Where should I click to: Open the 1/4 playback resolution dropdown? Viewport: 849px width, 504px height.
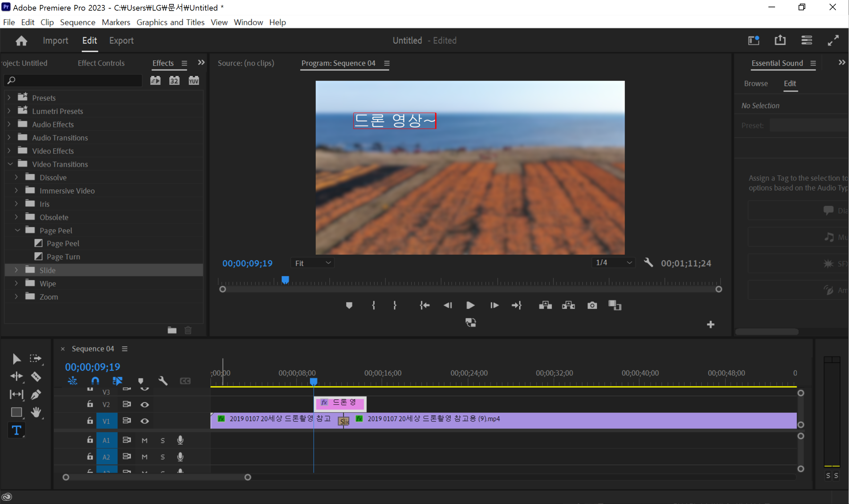(614, 263)
